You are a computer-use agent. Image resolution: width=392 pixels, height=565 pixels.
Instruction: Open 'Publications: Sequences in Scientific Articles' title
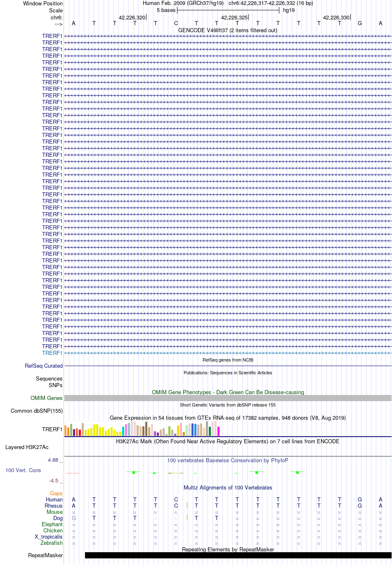(228, 373)
